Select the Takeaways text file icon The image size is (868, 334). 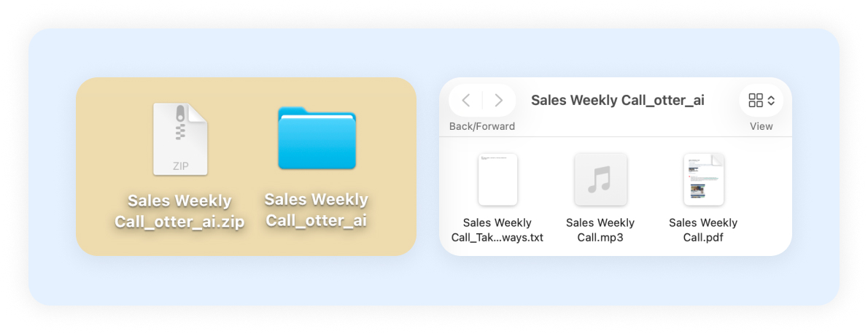(x=497, y=179)
